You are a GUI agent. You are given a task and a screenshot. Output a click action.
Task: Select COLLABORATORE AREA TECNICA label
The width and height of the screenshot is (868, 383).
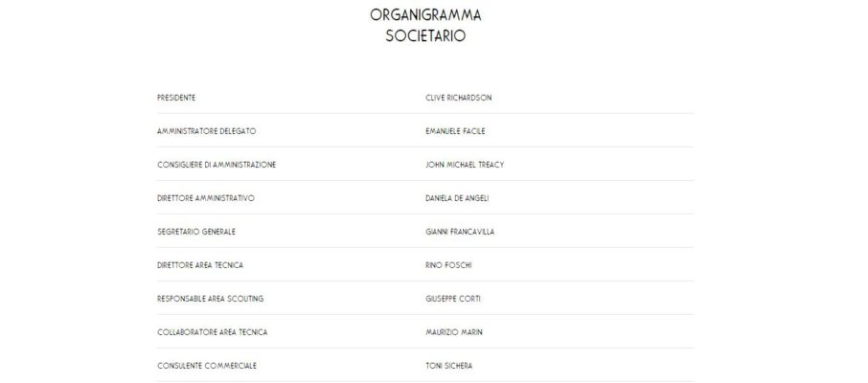point(212,332)
